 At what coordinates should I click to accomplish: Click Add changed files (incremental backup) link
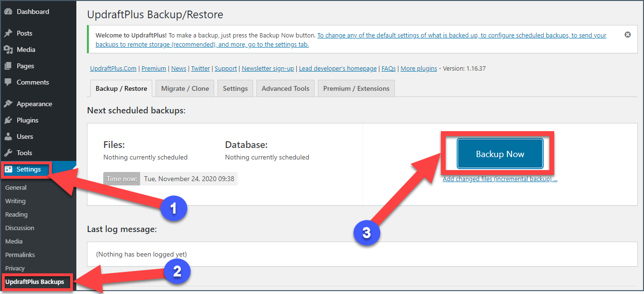tap(500, 179)
